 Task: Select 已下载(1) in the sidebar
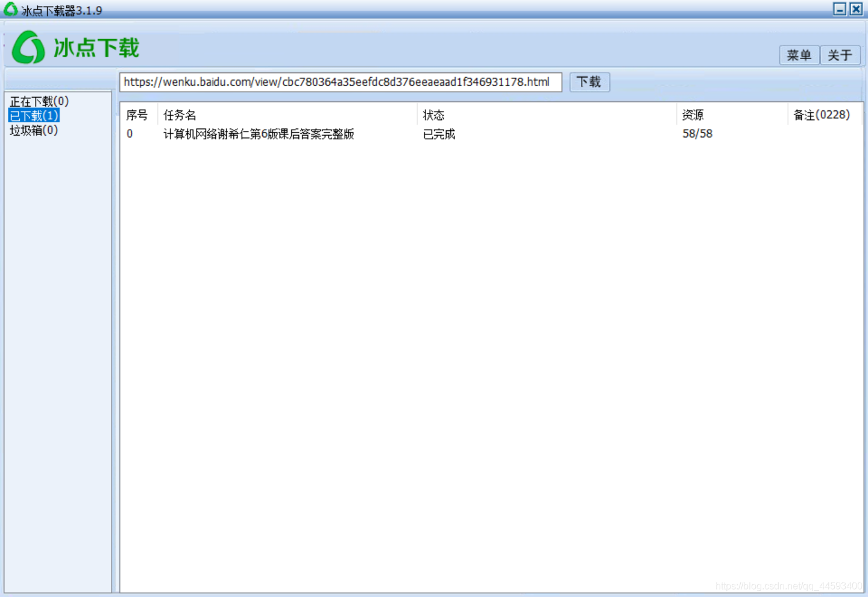point(34,115)
